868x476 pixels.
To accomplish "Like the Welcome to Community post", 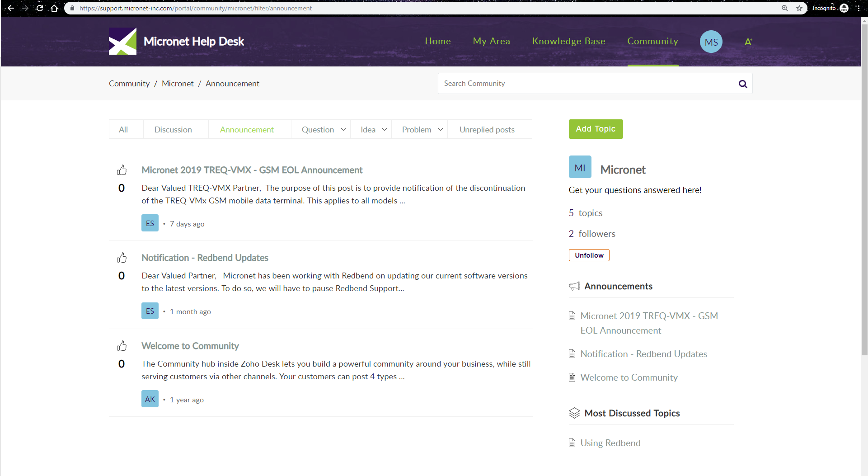I will pos(122,346).
